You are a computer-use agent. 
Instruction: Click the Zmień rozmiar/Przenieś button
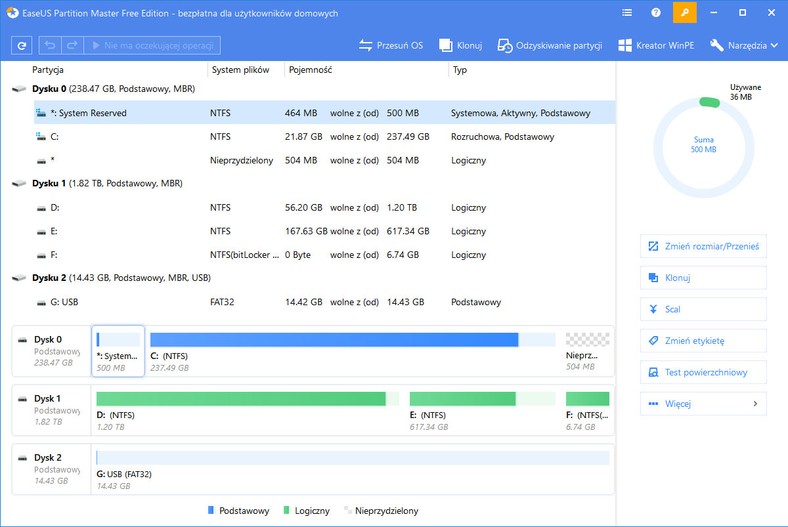703,246
